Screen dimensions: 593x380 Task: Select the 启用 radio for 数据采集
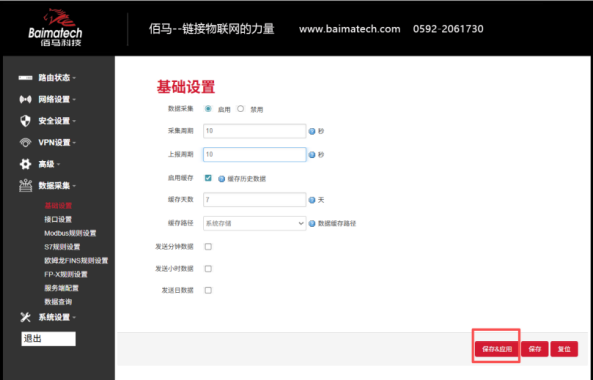point(208,109)
